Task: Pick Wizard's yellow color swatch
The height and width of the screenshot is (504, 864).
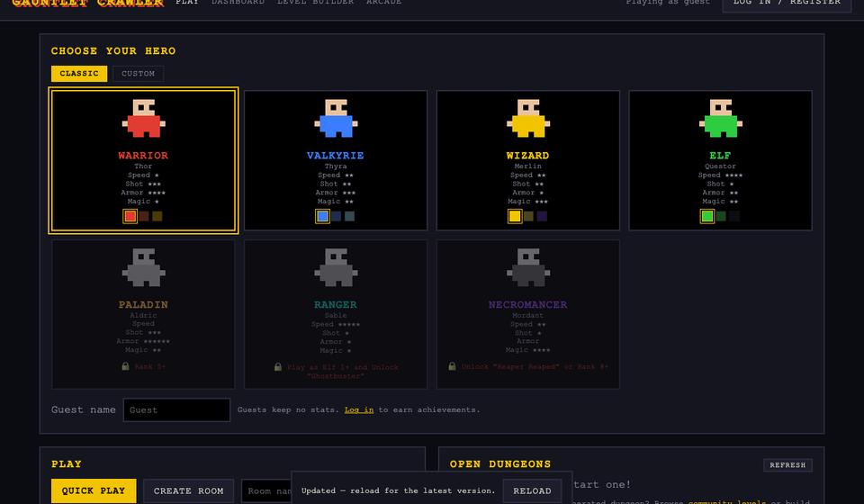Action: pyautogui.click(x=515, y=216)
